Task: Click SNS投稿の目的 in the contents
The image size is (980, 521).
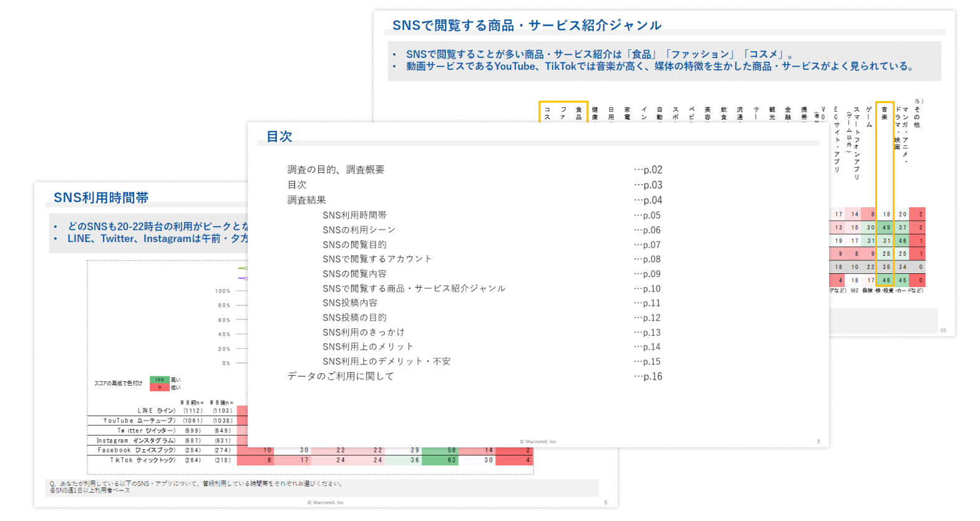Action: click(x=354, y=318)
